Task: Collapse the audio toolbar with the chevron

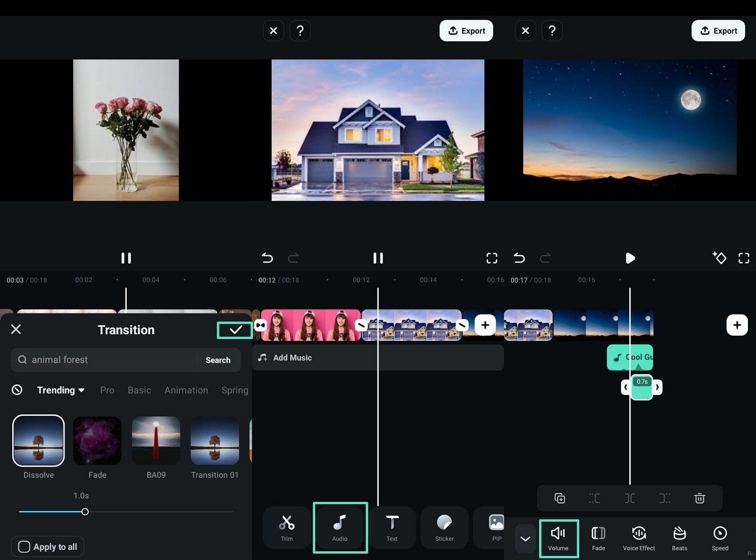Action: tap(525, 538)
